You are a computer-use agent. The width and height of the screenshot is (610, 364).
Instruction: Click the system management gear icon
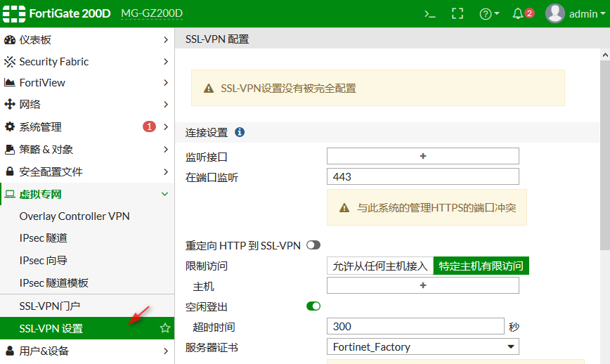(x=10, y=126)
